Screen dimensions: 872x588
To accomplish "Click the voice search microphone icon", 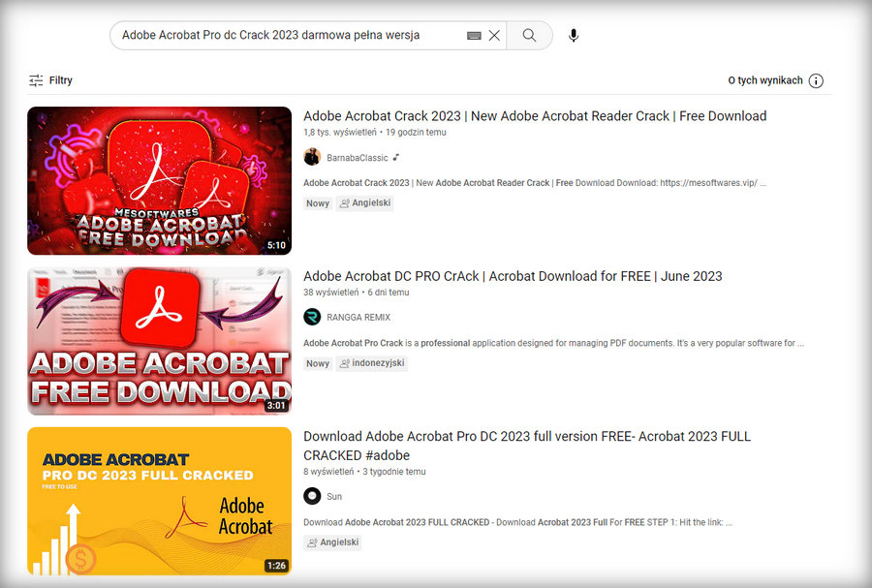I will (573, 35).
